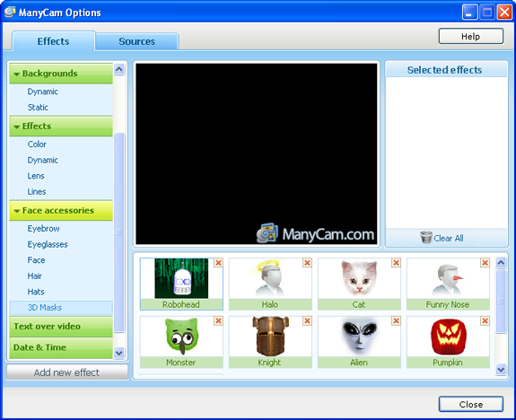
Task: Collapse the Face accessories category
Action: tap(61, 210)
